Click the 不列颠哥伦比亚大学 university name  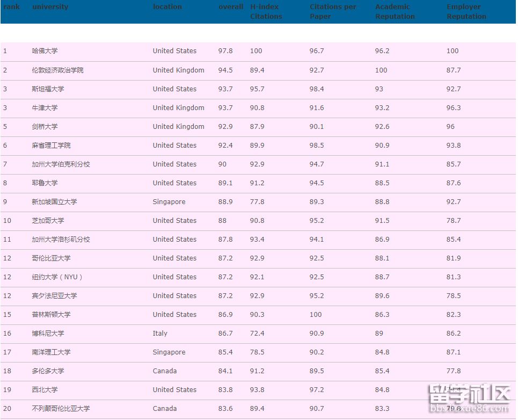(61, 409)
